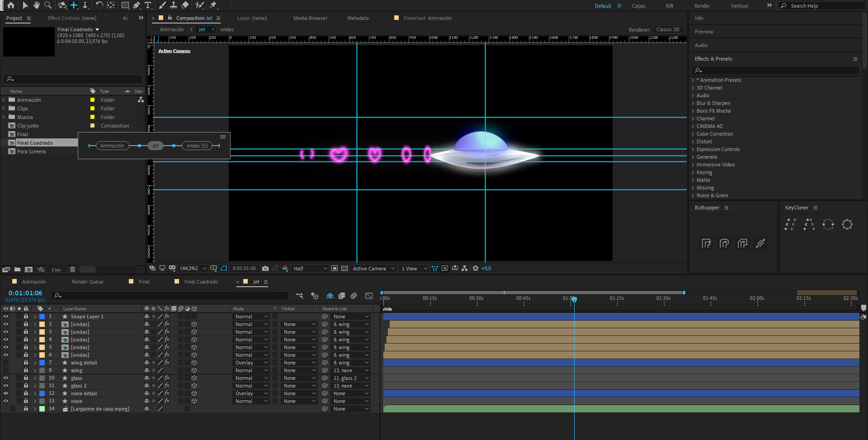The height and width of the screenshot is (440, 868).
Task: Click the blue label color of Shape Layer 1
Action: point(42,317)
